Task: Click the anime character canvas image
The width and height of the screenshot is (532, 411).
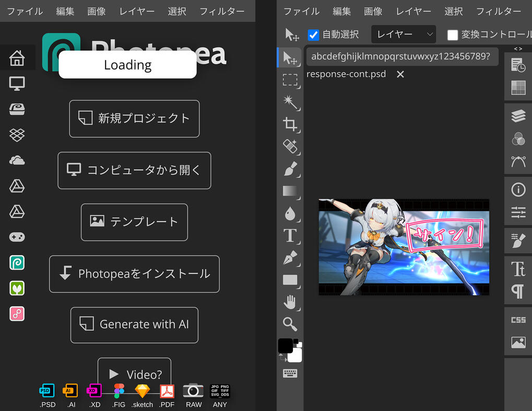Action: pyautogui.click(x=404, y=246)
